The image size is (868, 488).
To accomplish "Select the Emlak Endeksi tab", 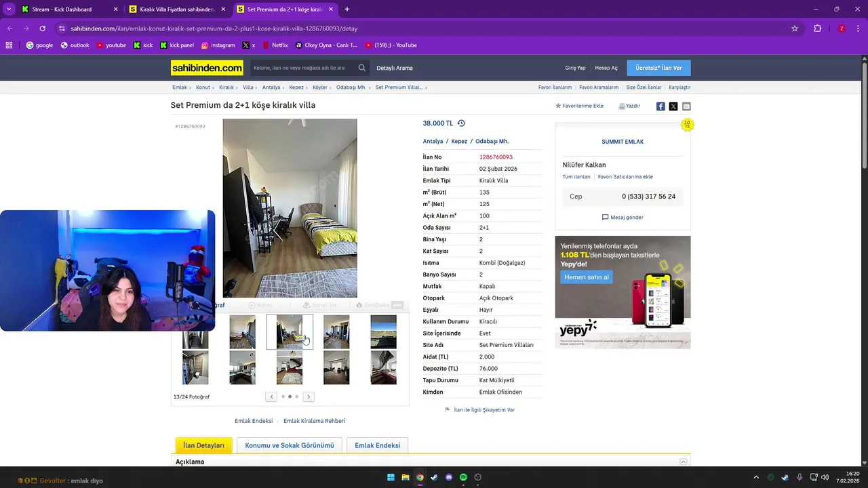I will (377, 445).
